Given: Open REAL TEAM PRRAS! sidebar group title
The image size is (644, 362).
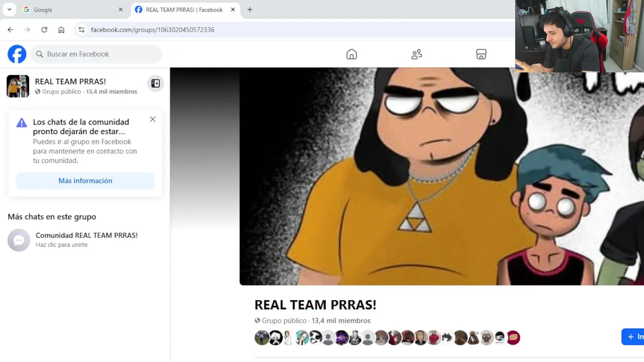Looking at the screenshot, I should click(70, 81).
